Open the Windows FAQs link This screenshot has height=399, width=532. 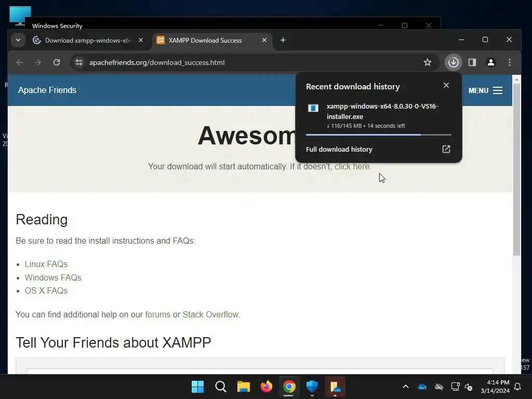tap(53, 277)
